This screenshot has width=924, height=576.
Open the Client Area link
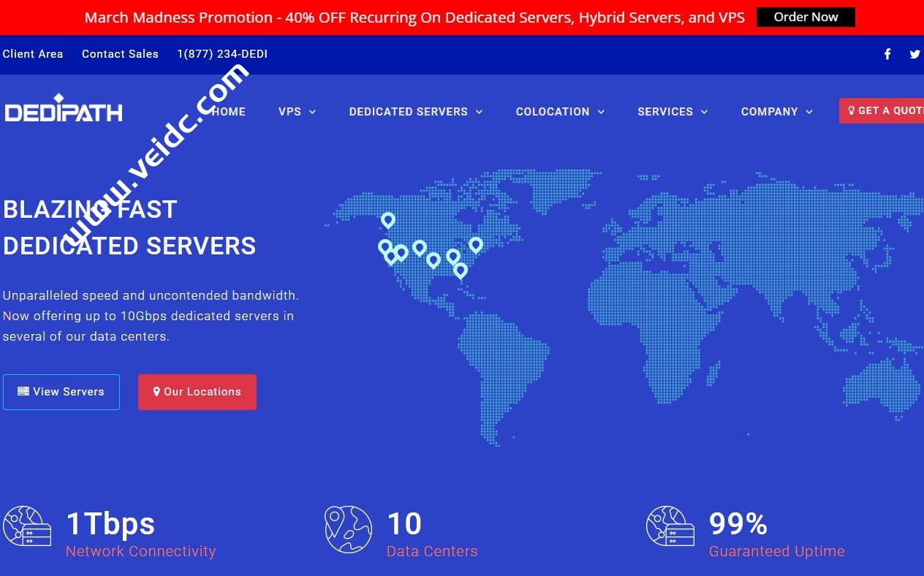point(33,54)
